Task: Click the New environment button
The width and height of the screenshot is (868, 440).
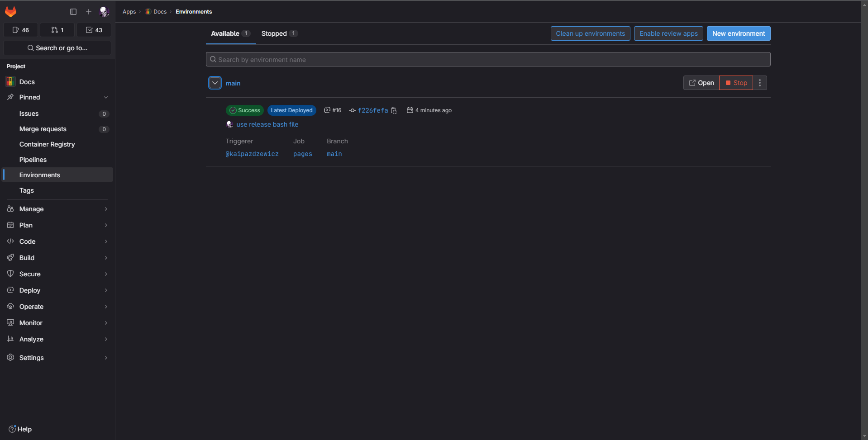Action: [x=738, y=33]
